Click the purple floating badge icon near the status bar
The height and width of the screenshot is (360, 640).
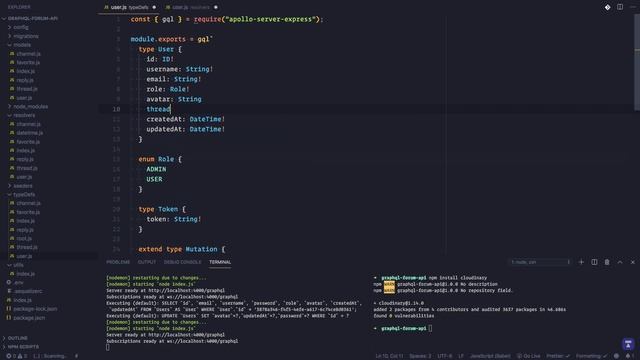tap(628, 344)
